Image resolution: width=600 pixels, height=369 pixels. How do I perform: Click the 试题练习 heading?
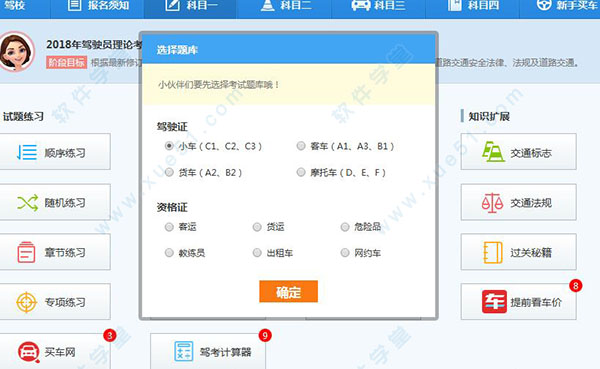pos(23,116)
